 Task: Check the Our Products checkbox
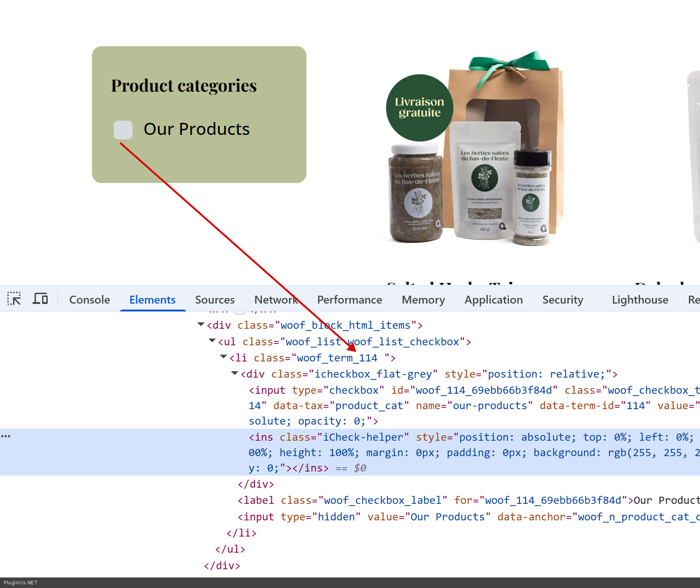(x=123, y=130)
